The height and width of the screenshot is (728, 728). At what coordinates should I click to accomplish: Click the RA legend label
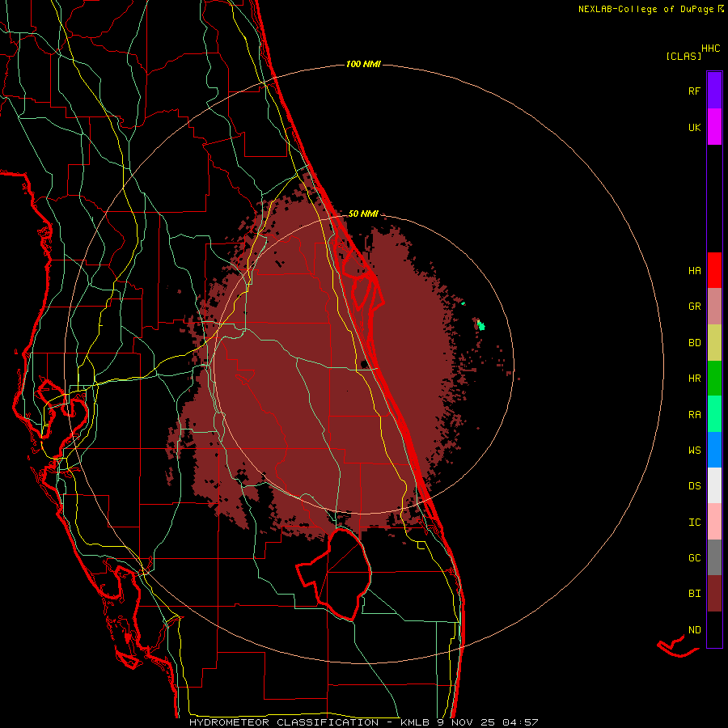click(x=694, y=414)
